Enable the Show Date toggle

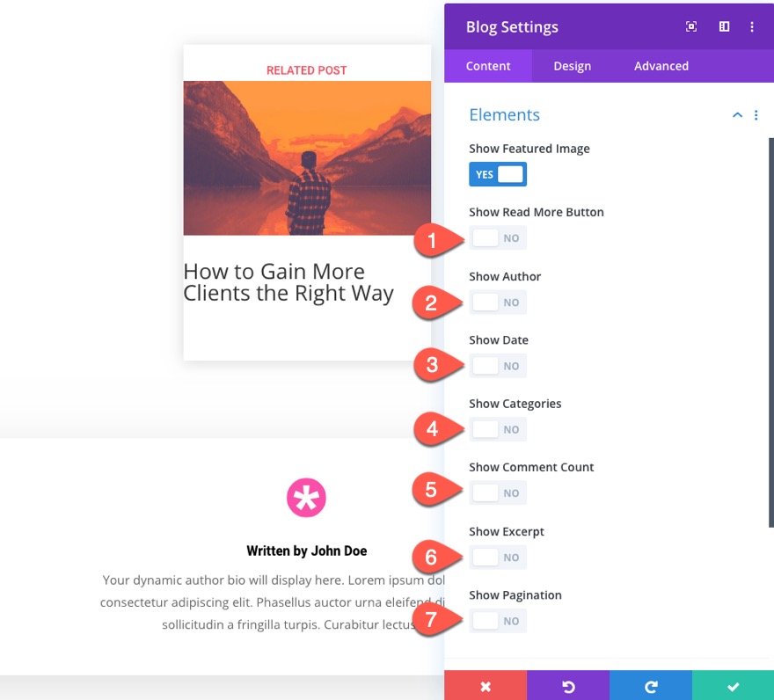pos(498,366)
